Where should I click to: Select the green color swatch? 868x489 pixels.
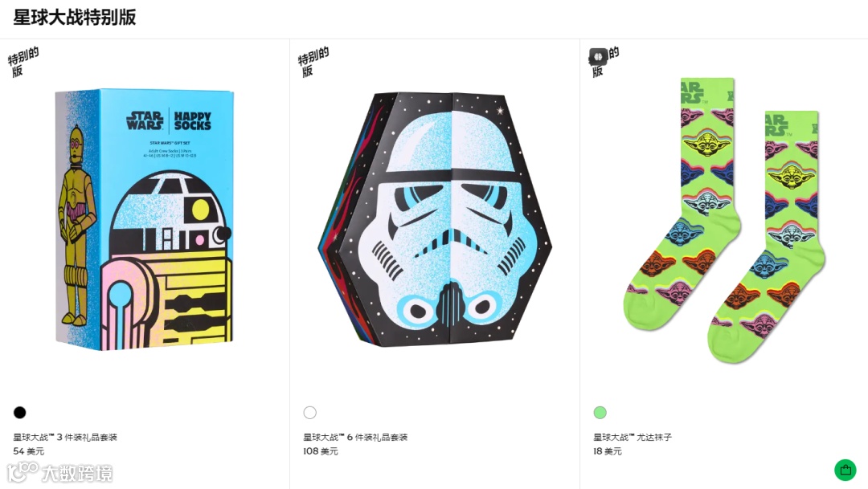pos(600,412)
